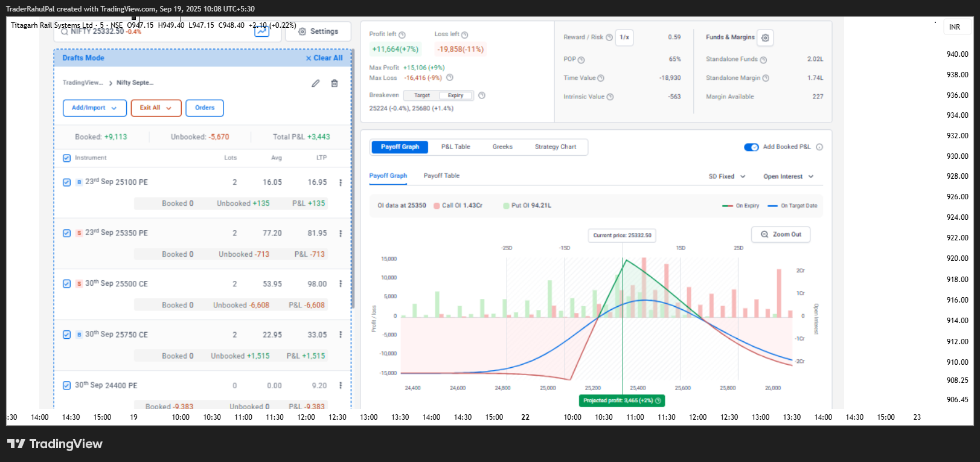
Task: Uncheck the 23rd Sep 25100 PE checkbox
Action: pyautogui.click(x=67, y=182)
